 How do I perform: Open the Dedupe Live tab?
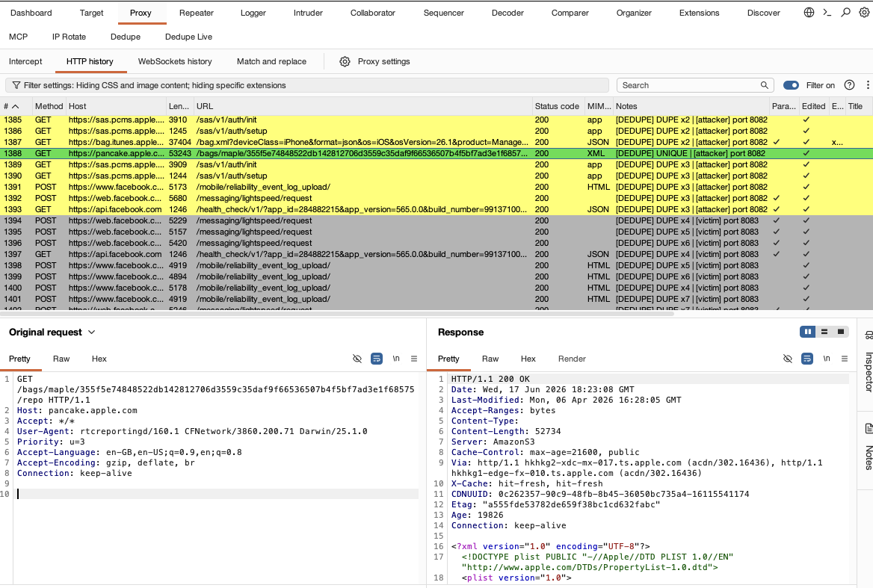[188, 37]
